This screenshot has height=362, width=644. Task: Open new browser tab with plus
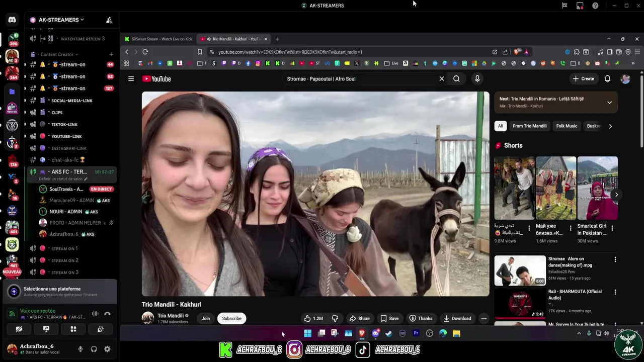277,39
